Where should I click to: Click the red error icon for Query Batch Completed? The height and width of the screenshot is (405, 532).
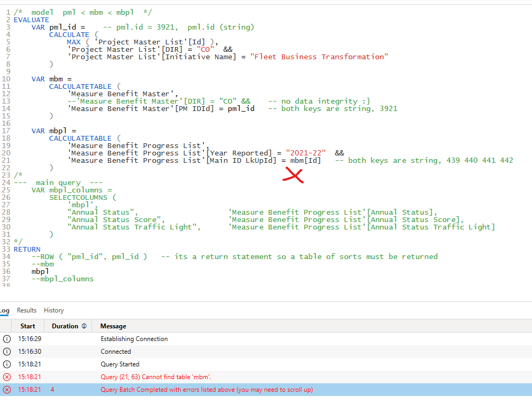coord(7,390)
